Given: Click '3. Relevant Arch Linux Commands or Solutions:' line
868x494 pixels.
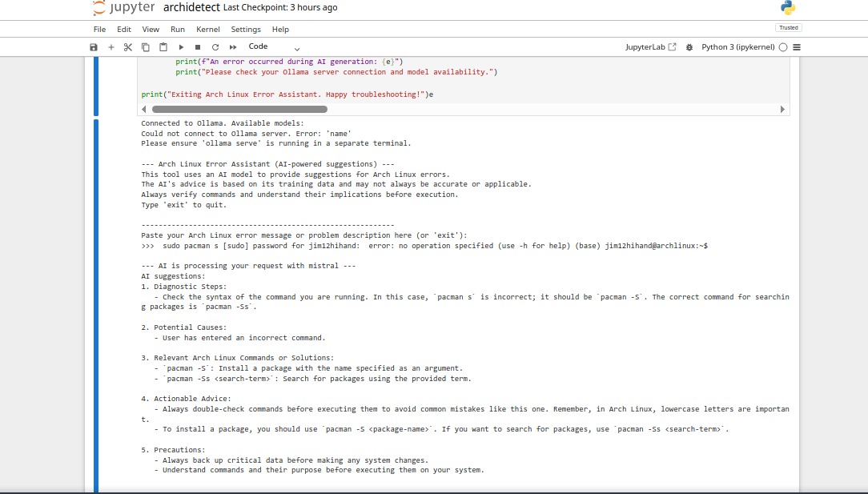Looking at the screenshot, I should 238,358.
